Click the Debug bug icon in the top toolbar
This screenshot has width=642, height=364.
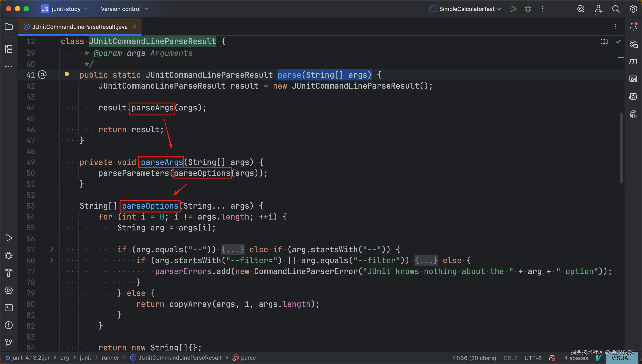(x=528, y=9)
